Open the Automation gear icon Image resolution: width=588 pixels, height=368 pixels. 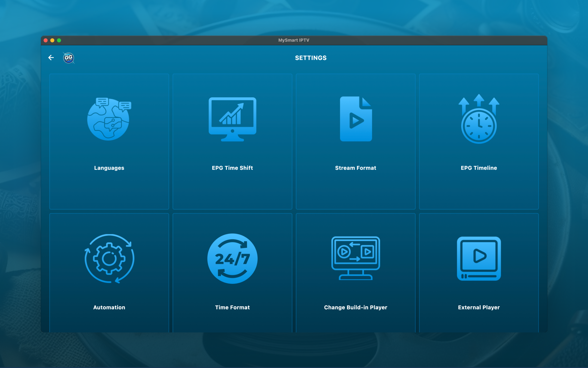click(x=109, y=258)
